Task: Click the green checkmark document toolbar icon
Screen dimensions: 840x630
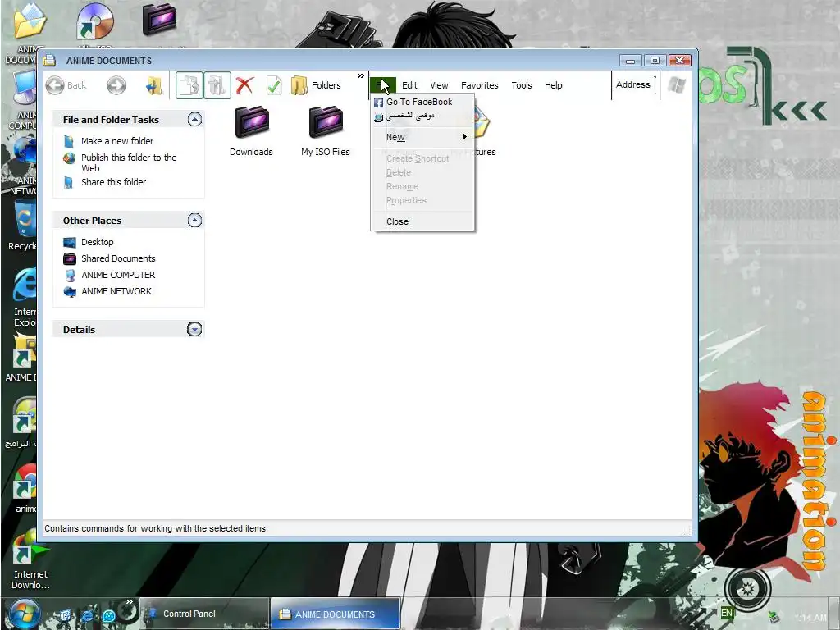Action: (x=274, y=85)
